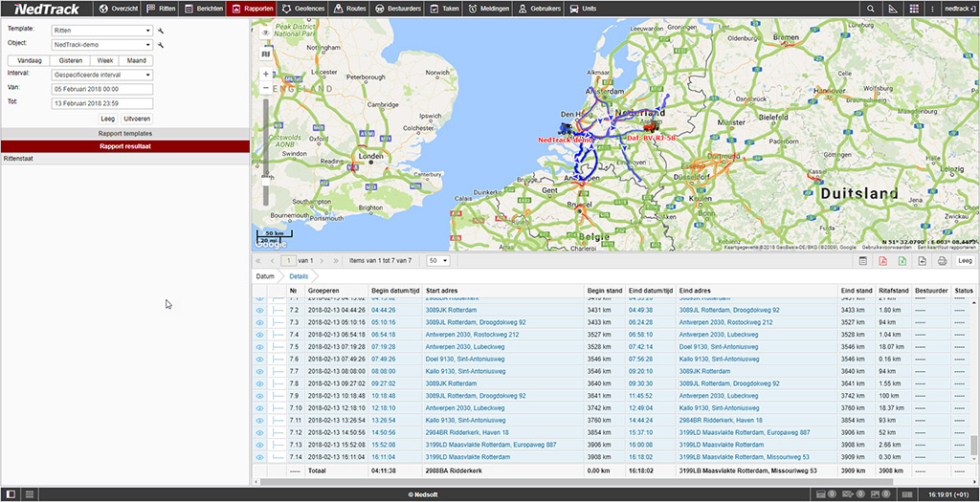
Task: Open the Overzicht tab
Action: click(x=118, y=9)
